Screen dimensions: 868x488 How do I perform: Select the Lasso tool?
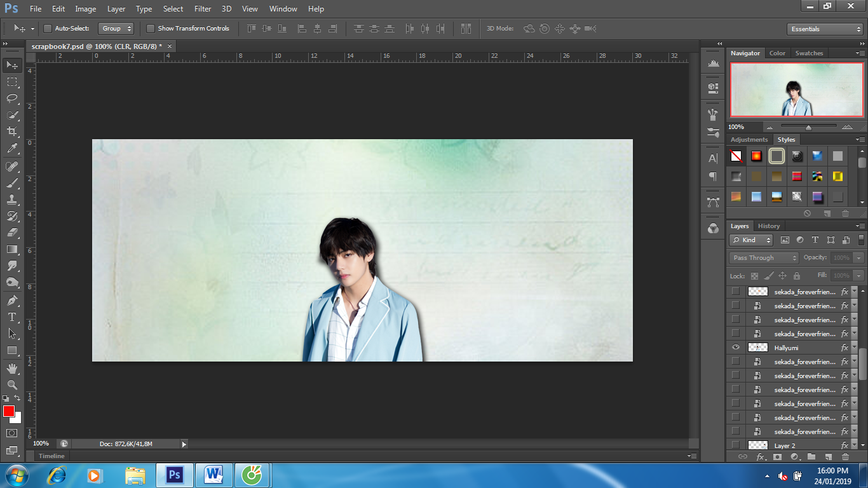tap(12, 98)
